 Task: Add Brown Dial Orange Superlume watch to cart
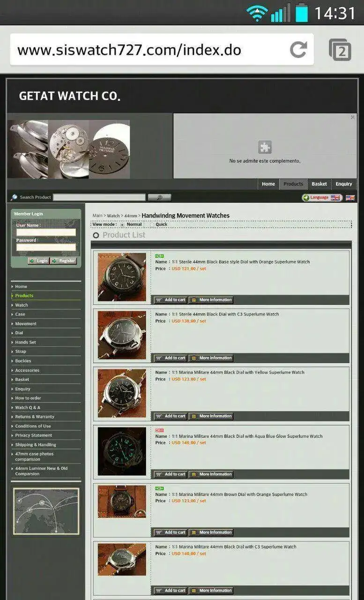coord(171,532)
